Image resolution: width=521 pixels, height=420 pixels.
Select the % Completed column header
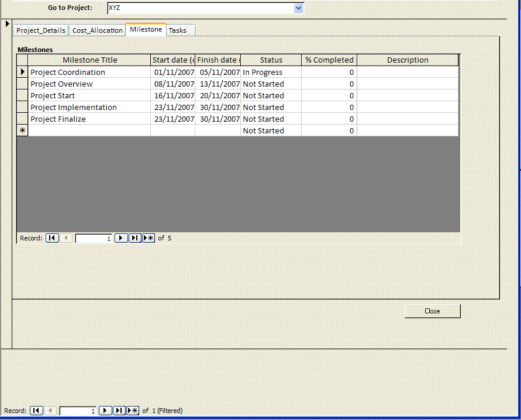(x=329, y=60)
